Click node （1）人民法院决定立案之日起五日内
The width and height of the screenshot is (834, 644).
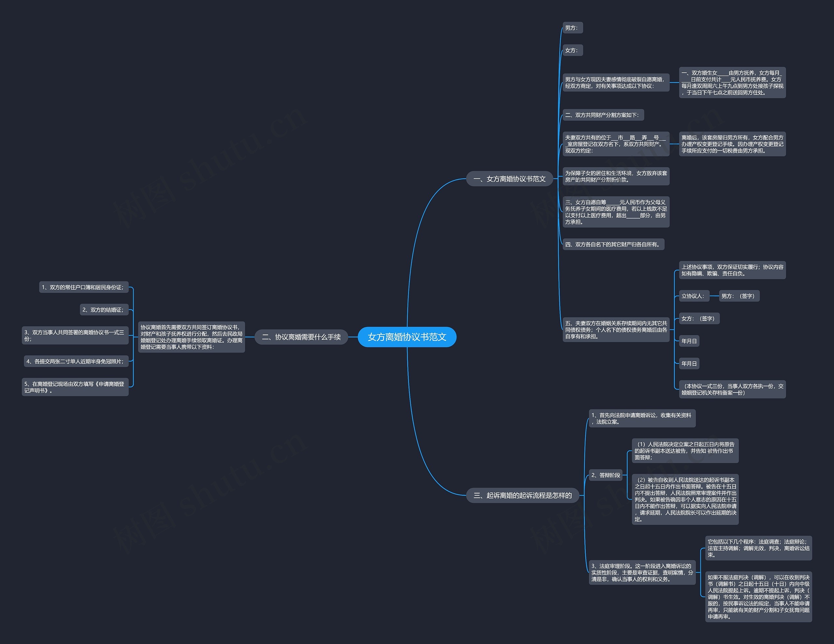tap(685, 451)
